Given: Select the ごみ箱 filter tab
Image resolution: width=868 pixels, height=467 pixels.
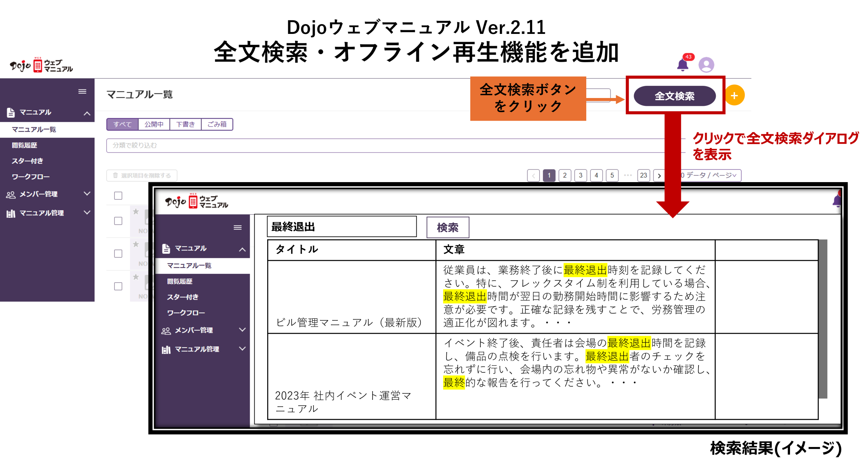Looking at the screenshot, I should point(217,124).
